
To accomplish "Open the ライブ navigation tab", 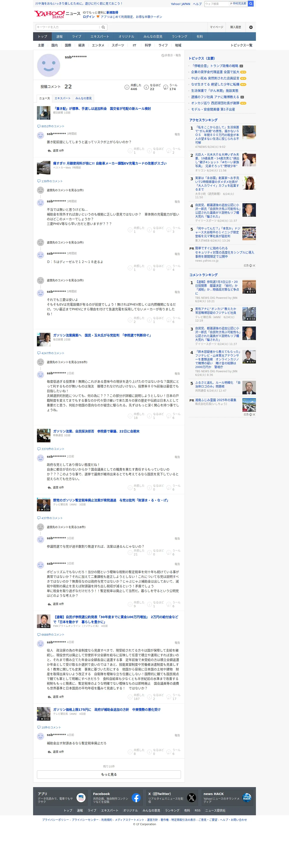I will point(77,36).
